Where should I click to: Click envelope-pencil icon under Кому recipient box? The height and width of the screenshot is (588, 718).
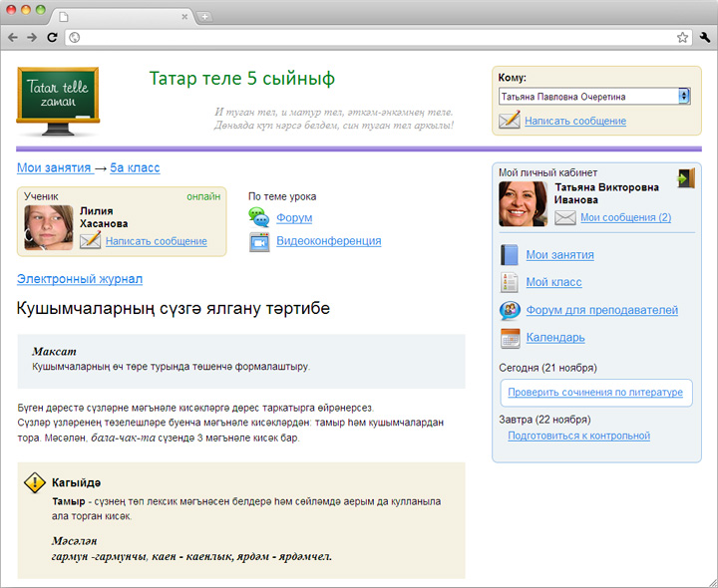[510, 120]
